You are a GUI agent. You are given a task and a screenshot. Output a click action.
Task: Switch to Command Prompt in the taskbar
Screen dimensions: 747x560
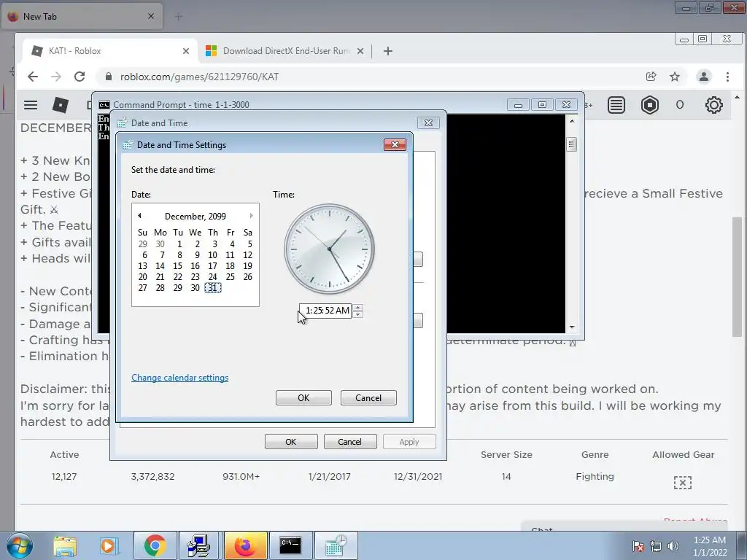coord(290,546)
